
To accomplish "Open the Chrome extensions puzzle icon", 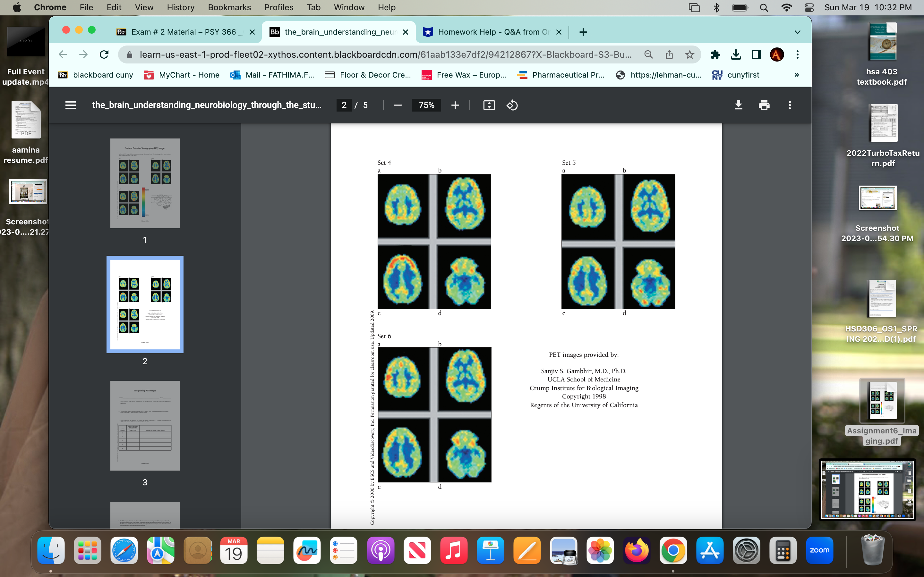I will click(x=715, y=54).
